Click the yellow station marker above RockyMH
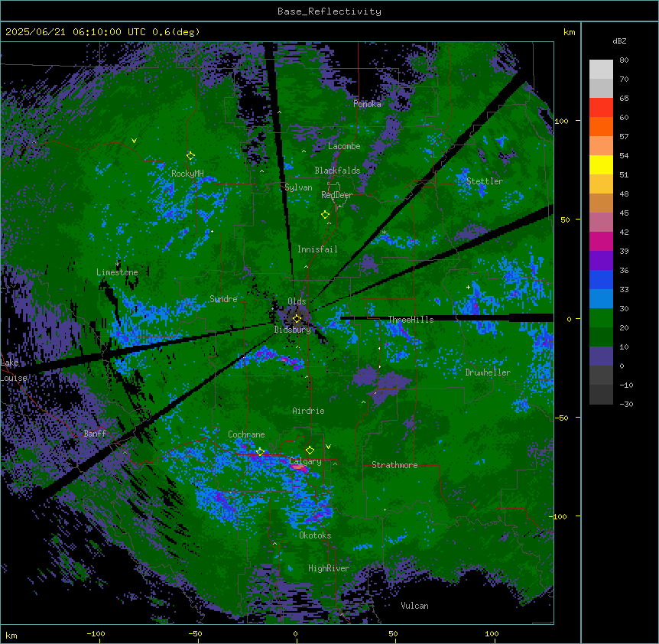The image size is (659, 644). (x=190, y=155)
